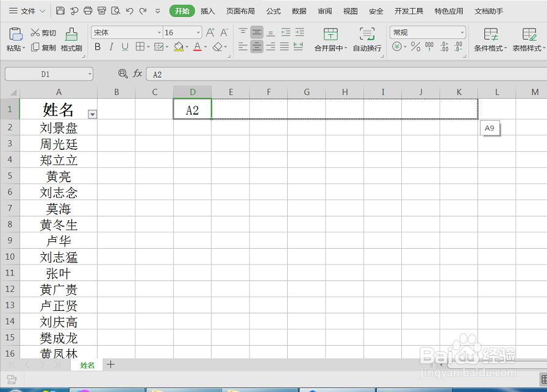547x392 pixels.
Task: Toggle italic formatting
Action: point(111,47)
